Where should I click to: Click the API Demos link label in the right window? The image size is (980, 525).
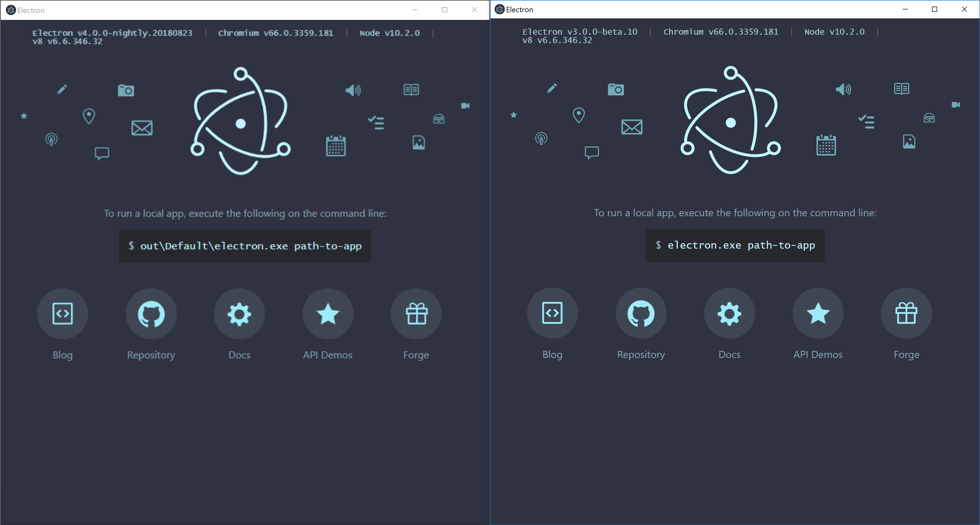click(x=818, y=354)
